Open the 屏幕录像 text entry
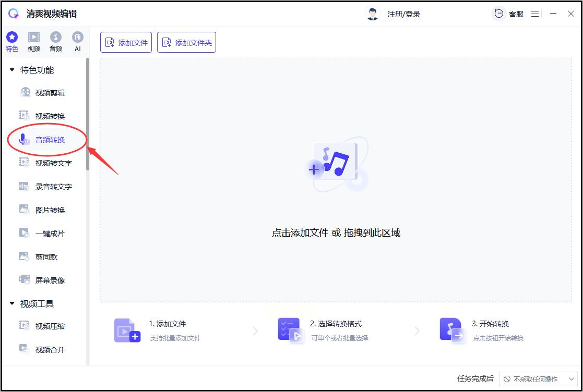 click(x=50, y=280)
